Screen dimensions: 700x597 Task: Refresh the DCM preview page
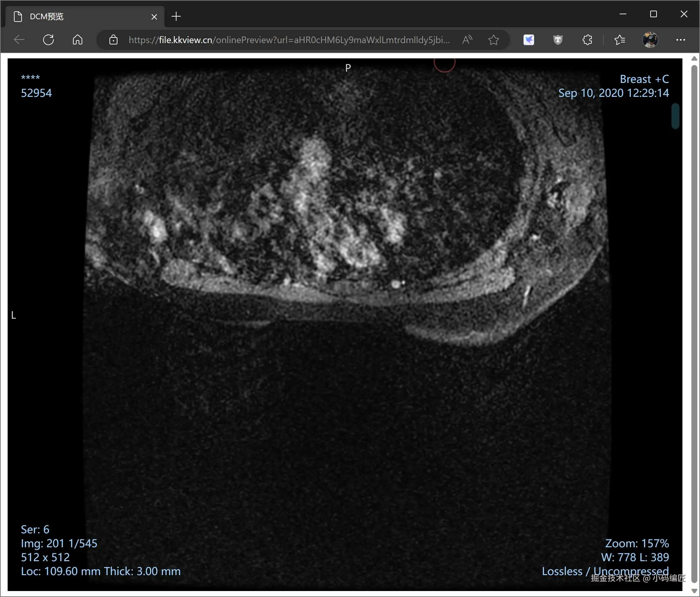(48, 40)
